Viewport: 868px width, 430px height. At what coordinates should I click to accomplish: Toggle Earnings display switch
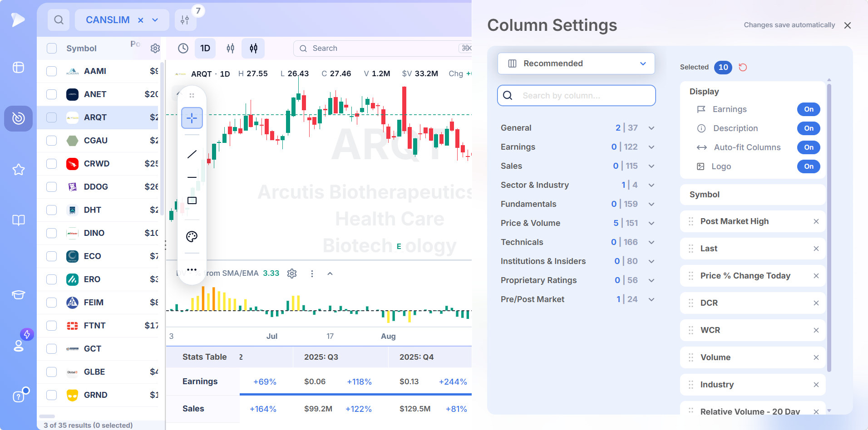tap(809, 109)
